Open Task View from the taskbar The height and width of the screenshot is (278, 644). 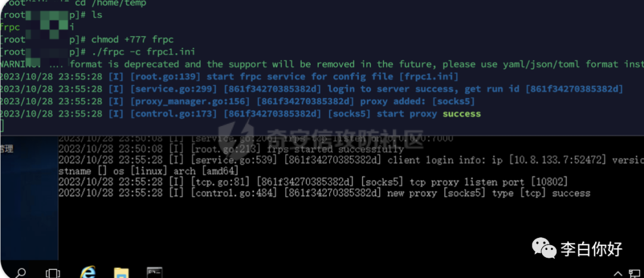click(52, 273)
